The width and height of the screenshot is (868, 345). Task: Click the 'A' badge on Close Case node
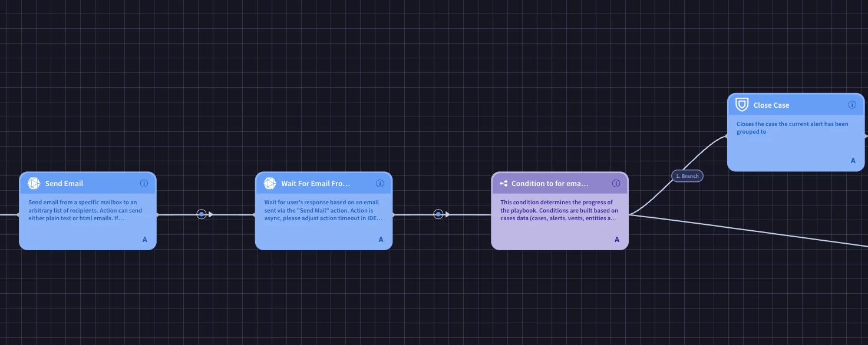(x=853, y=161)
